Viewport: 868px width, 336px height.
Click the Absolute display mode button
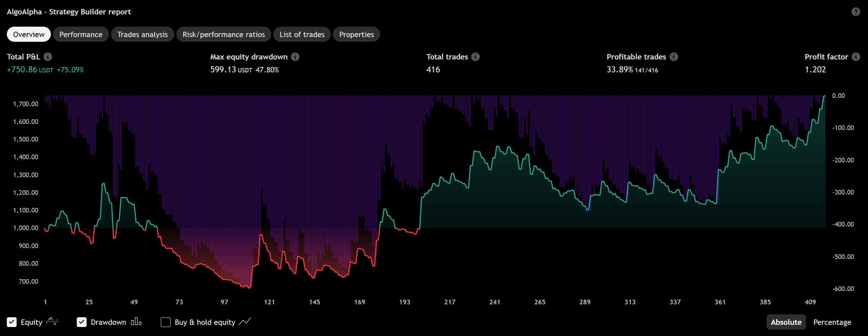coord(786,322)
